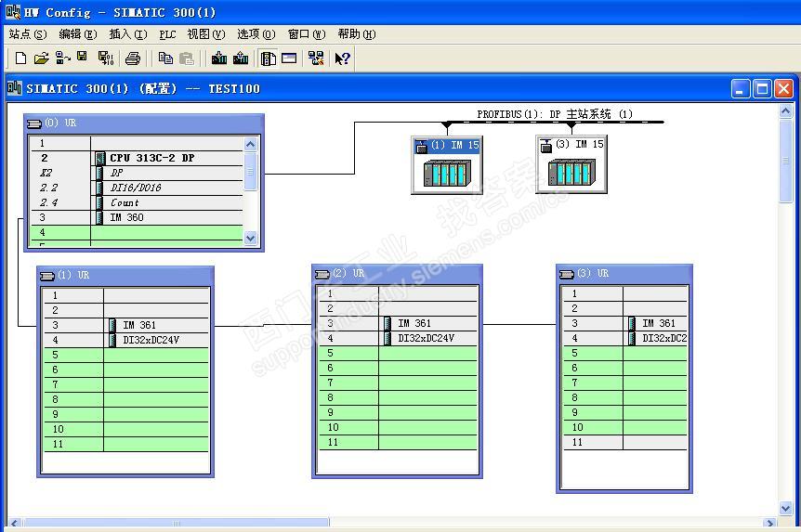Select IM 361 in rack (2) UR
The width and height of the screenshot is (801, 532).
tap(398, 323)
